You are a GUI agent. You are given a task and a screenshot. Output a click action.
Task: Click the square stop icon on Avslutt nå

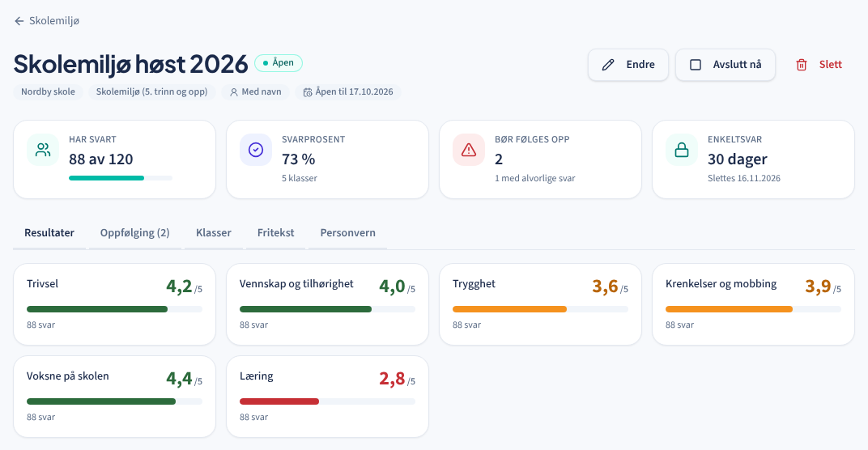click(x=696, y=65)
